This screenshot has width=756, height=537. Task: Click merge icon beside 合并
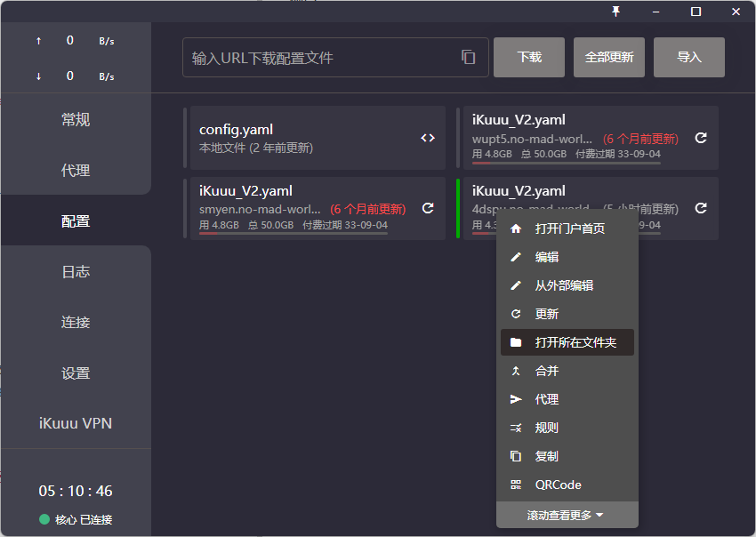(x=516, y=371)
